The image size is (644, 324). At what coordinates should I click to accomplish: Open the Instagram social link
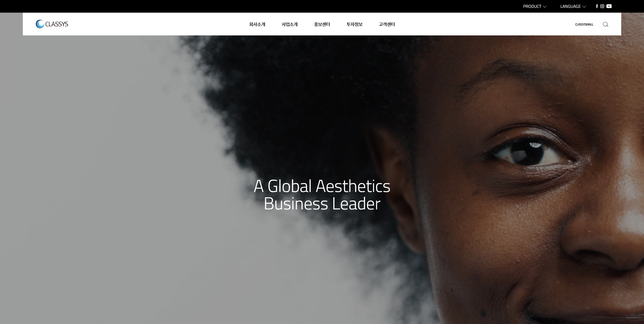point(602,6)
